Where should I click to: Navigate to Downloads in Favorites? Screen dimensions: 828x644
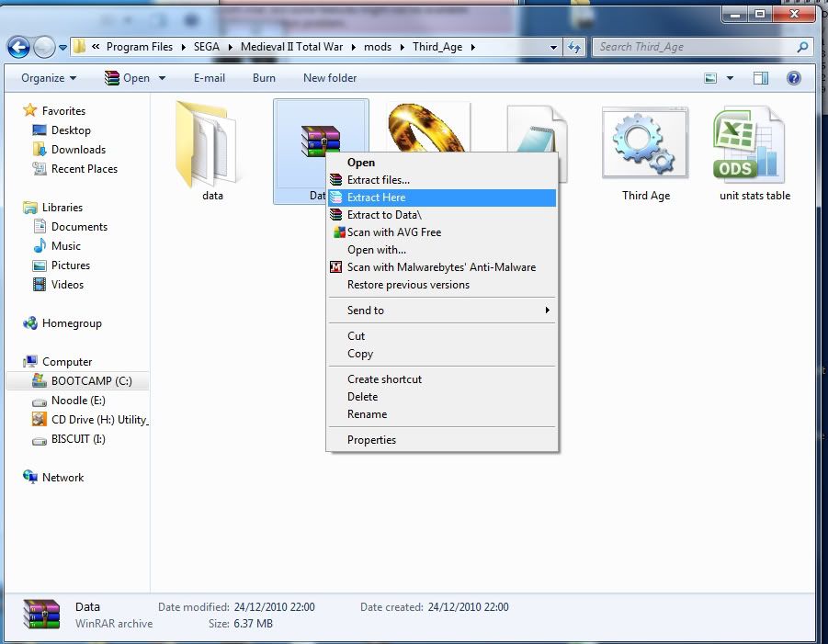tap(78, 150)
